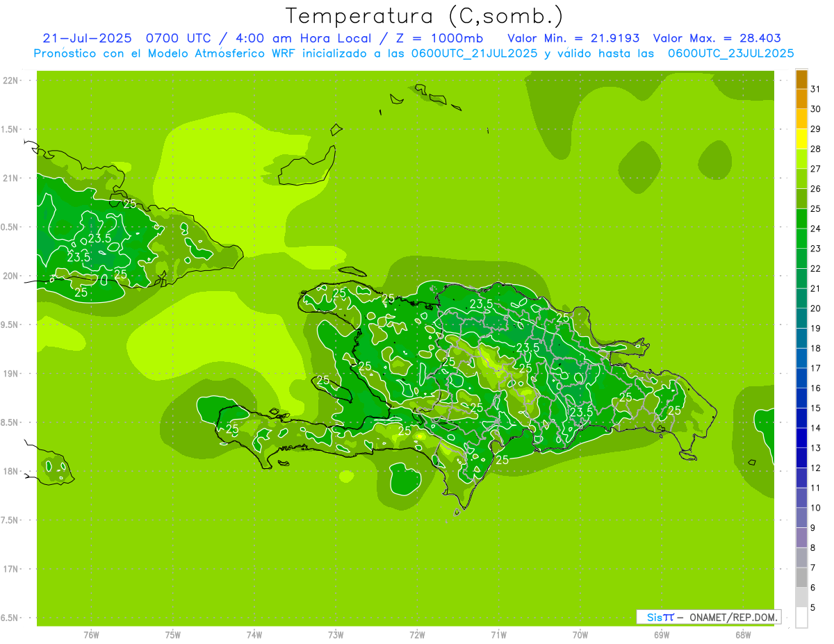Click the "69W" longitude axis label

[x=662, y=634]
